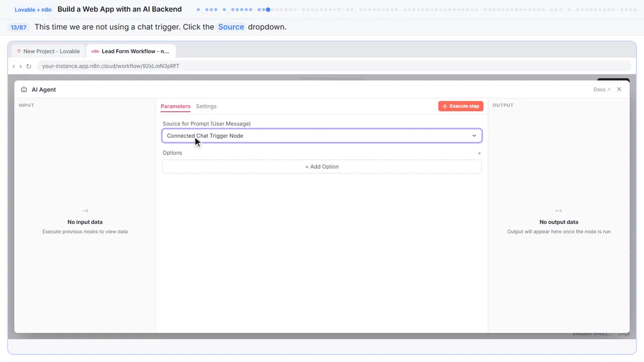Screen dimensions: 644x362
Task: Click the dropdown chevron arrow
Action: click(474, 136)
